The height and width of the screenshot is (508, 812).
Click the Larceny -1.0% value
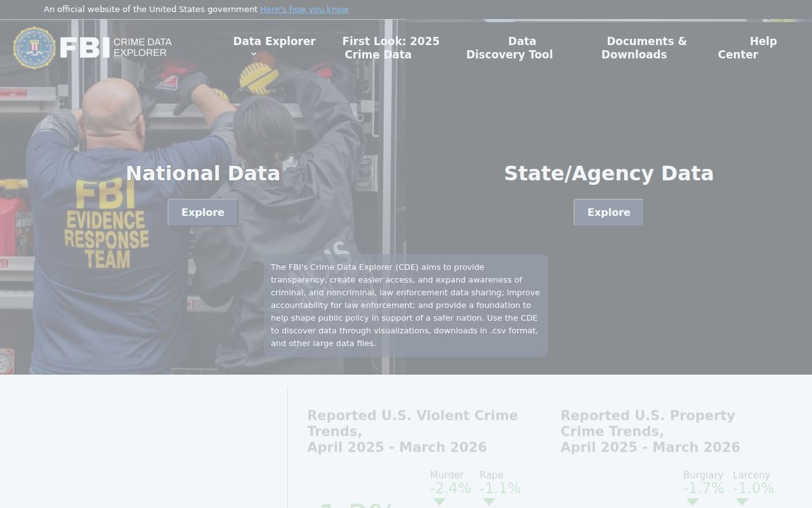point(753,488)
